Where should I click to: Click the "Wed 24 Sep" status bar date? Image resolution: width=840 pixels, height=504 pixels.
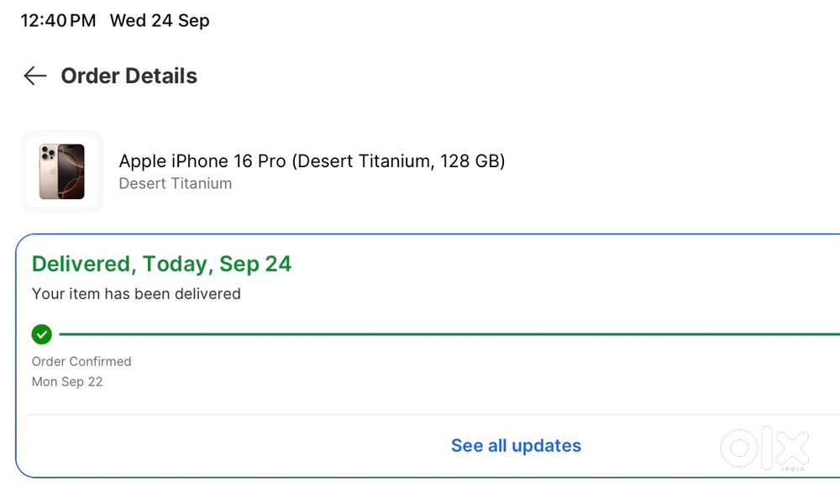[160, 20]
